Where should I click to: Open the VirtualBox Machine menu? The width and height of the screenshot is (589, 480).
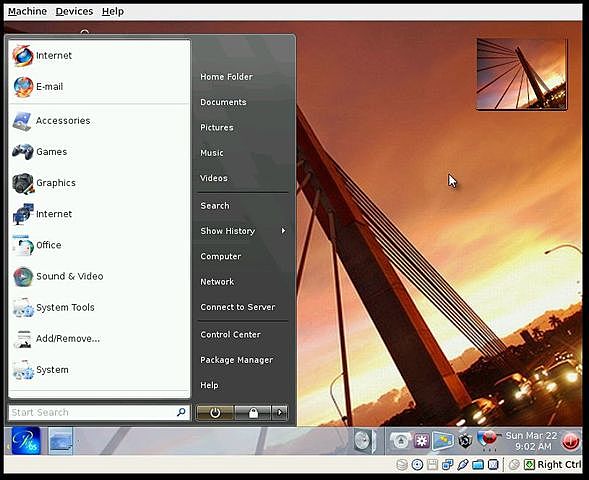coord(27,11)
